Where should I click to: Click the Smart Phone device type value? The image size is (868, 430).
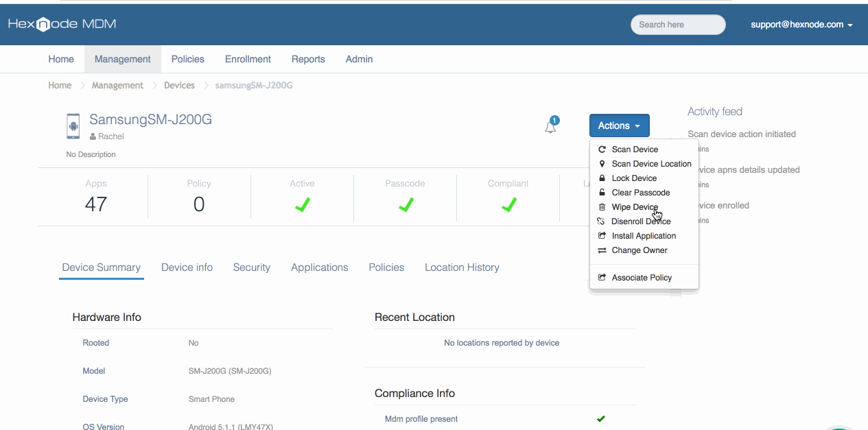212,399
